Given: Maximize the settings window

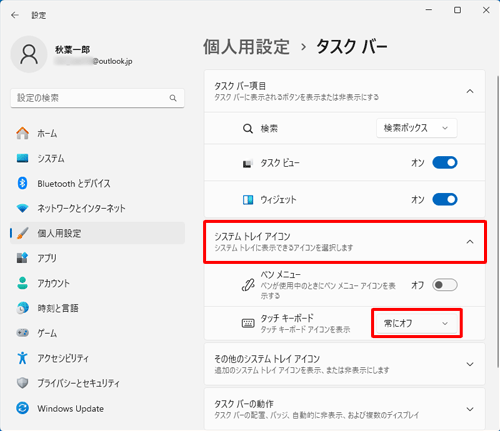Looking at the screenshot, I should (457, 10).
